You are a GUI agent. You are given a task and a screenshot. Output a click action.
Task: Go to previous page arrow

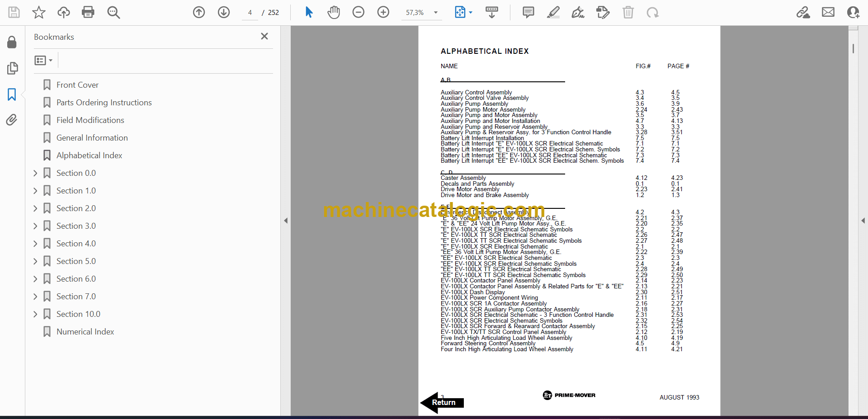(199, 12)
